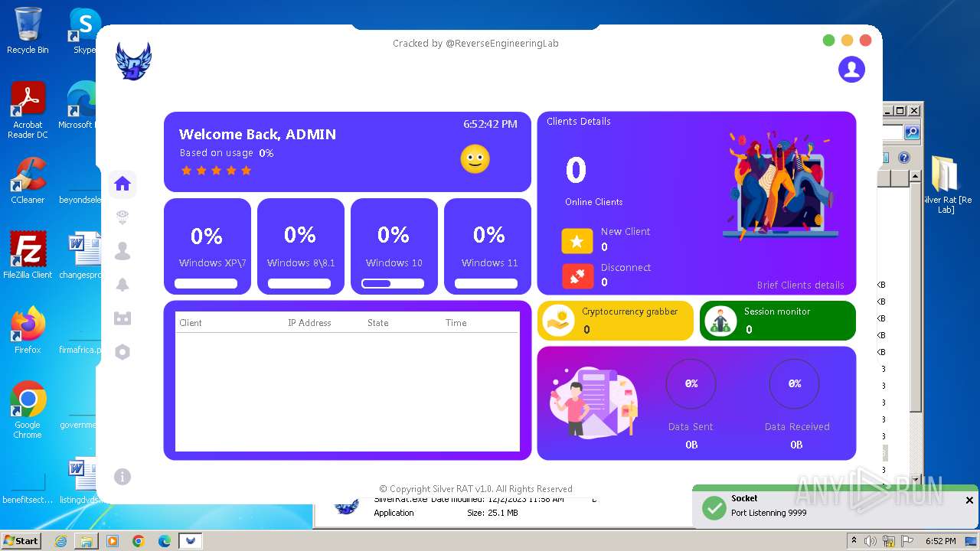Click the 6:52:42 PM clock text
Screen dimensions: 980x551
(490, 123)
